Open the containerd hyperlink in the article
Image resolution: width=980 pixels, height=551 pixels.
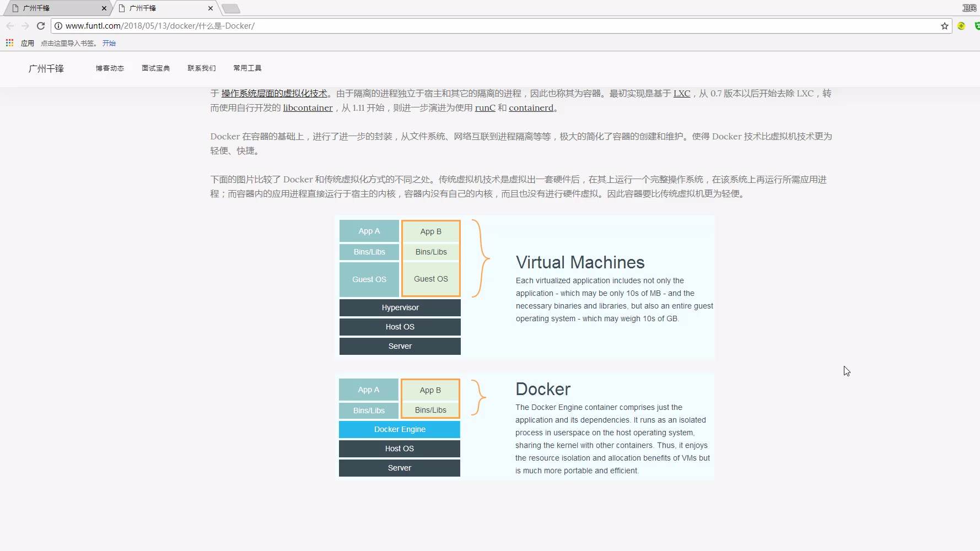pos(531,108)
